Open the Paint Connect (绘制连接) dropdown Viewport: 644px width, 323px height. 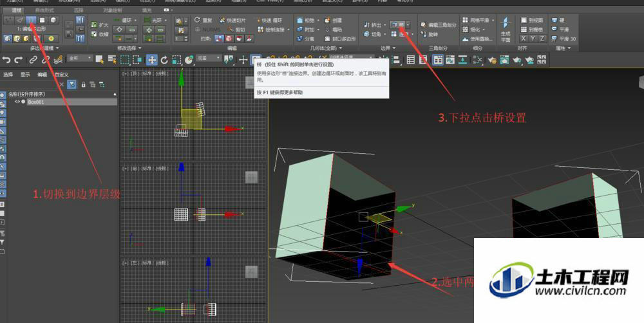289,29
